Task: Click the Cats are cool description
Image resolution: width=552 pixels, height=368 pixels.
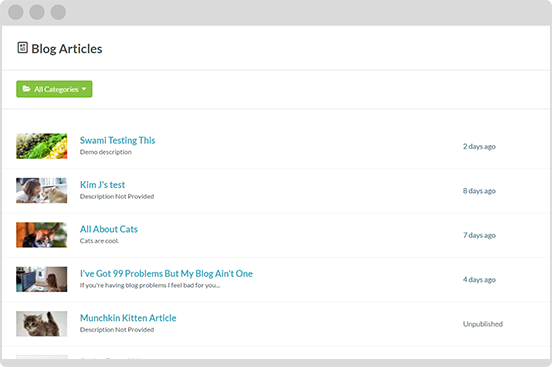Action: [x=99, y=241]
